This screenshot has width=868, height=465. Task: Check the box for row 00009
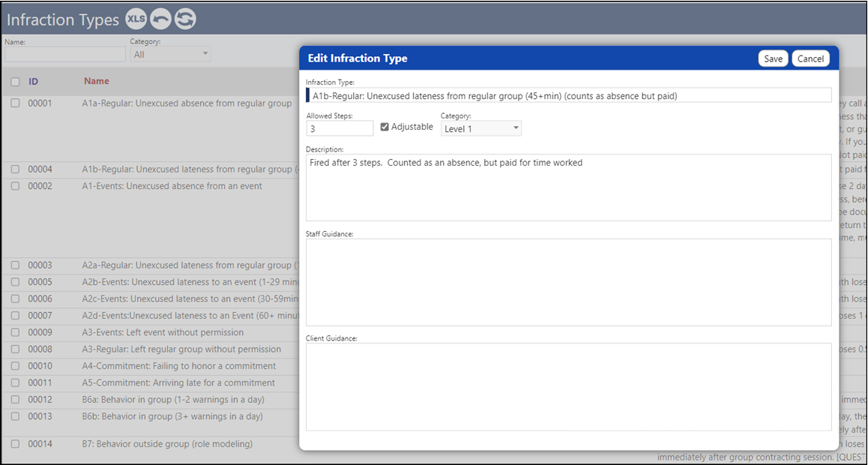(x=16, y=333)
